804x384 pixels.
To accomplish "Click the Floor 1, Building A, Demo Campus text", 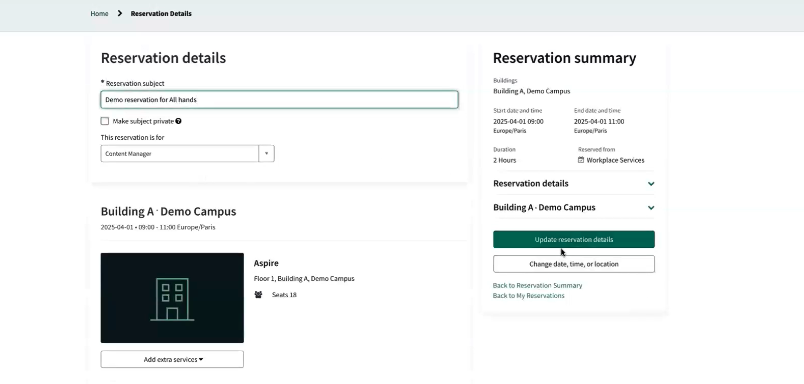I will coord(304,279).
